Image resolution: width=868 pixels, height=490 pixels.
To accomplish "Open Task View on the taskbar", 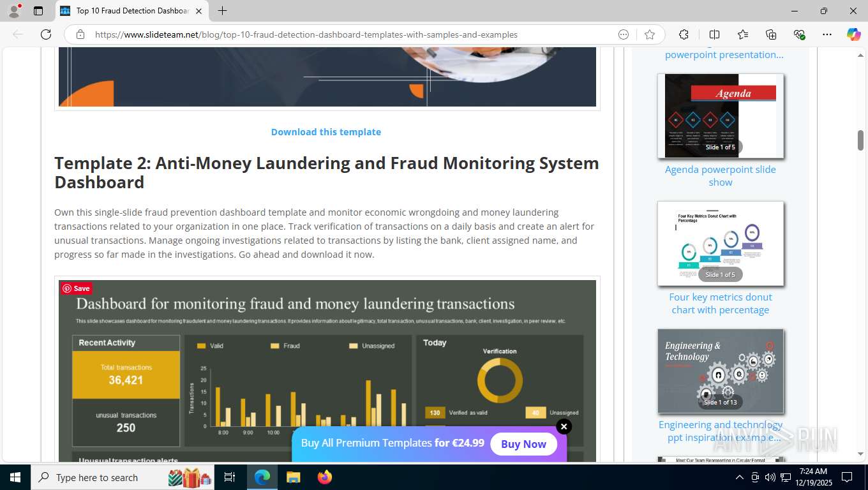I will [230, 477].
